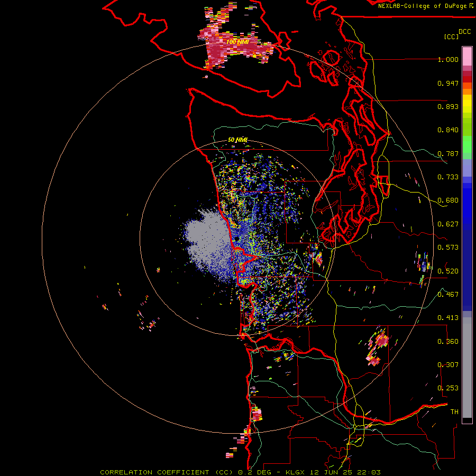Select the 0.893 scale value
The width and height of the screenshot is (476, 476).
[448, 106]
